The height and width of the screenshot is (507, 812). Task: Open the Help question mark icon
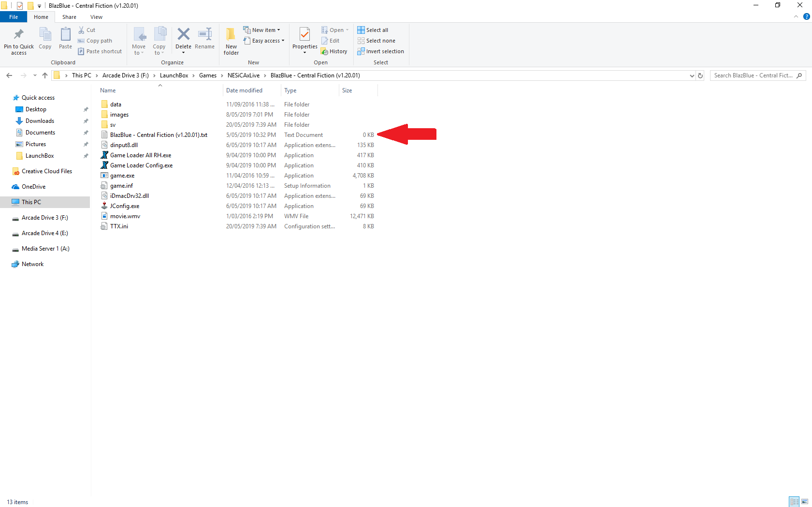click(x=806, y=16)
